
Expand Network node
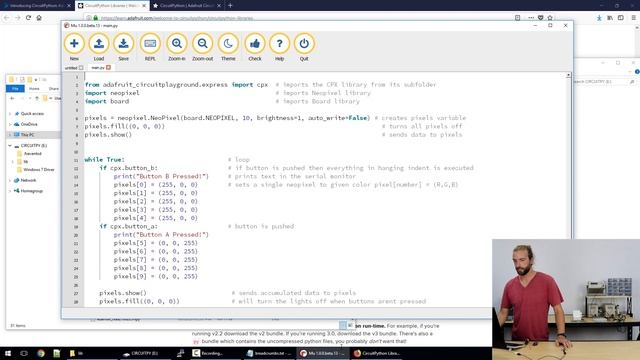pyautogui.click(x=10, y=180)
